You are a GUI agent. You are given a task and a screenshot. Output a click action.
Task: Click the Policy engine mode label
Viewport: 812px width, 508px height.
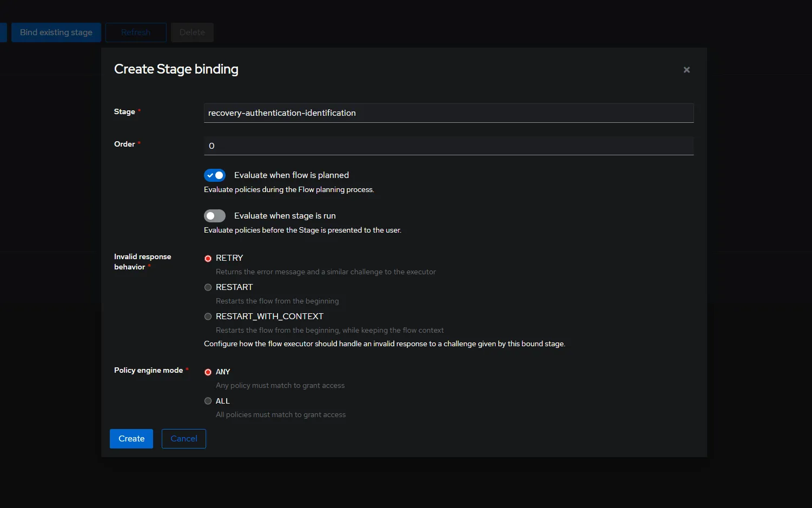148,370
